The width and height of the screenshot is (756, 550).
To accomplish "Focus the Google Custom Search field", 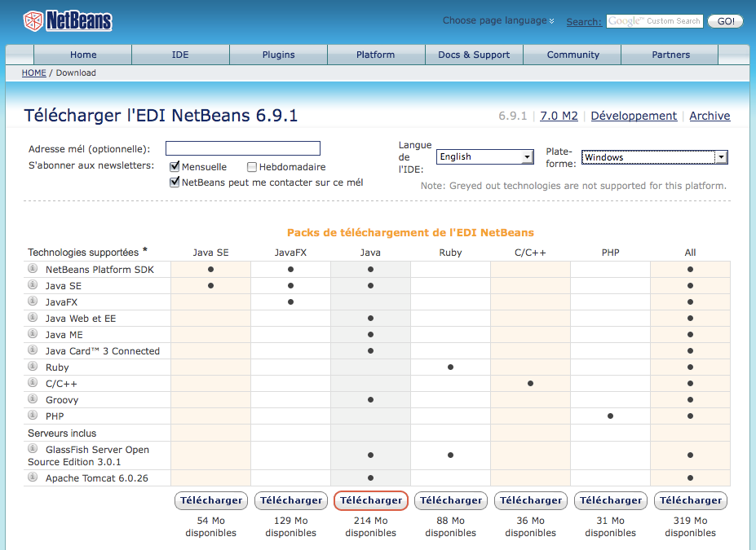I will point(654,21).
